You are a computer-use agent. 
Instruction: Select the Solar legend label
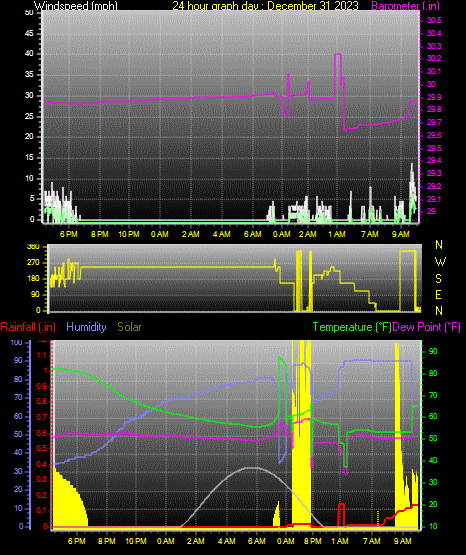pos(129,327)
